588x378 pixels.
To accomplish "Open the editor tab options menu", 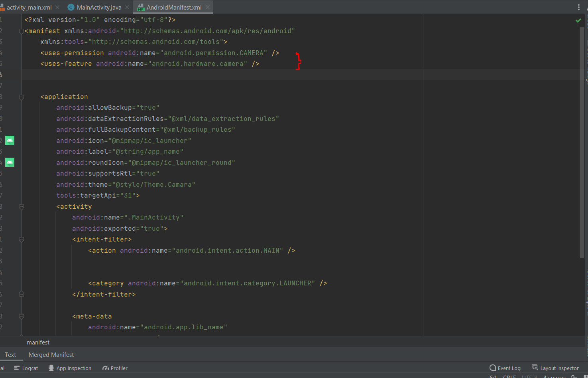I will point(579,6).
